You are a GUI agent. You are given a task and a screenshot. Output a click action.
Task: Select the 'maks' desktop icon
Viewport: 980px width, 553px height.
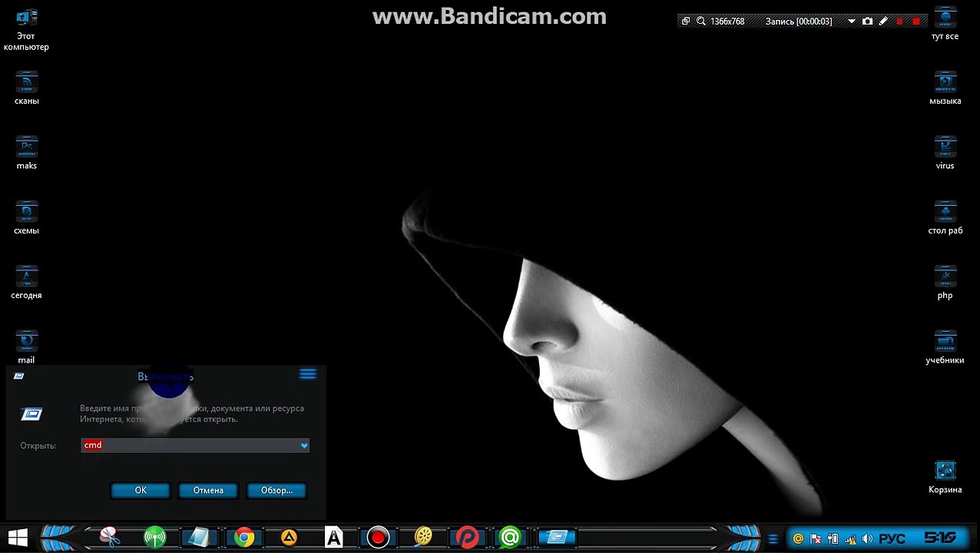(x=26, y=152)
